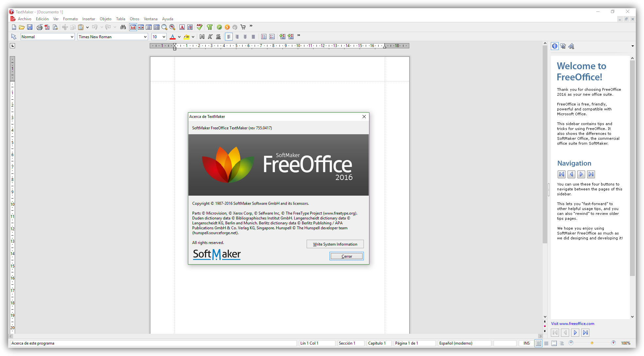This screenshot has height=356, width=644.
Task: Open the shopping cart icon
Action: 243,27
